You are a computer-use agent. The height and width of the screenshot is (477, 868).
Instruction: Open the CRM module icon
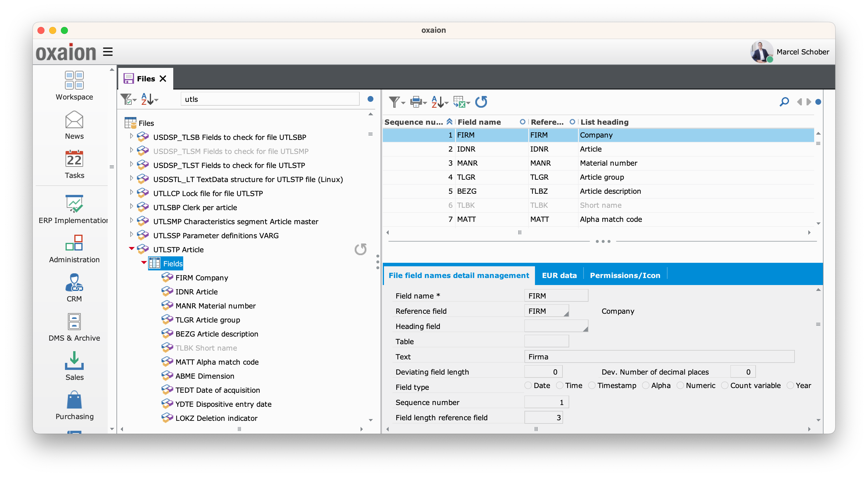pos(74,282)
